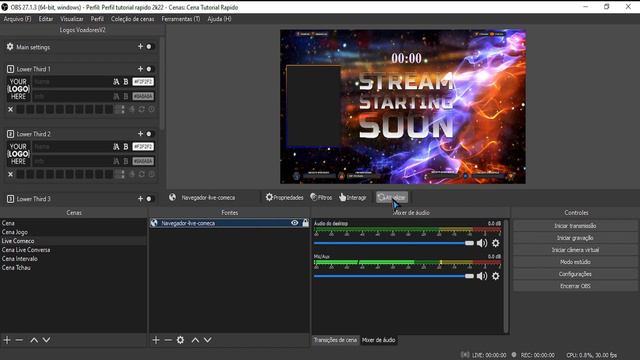Switch to Transições de cena tab
The width and height of the screenshot is (640, 360).
336,340
